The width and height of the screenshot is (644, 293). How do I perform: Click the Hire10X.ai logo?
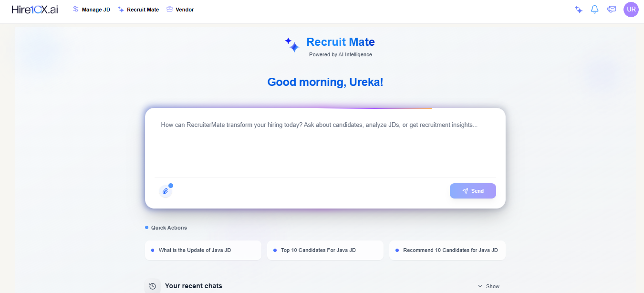coord(35,9)
